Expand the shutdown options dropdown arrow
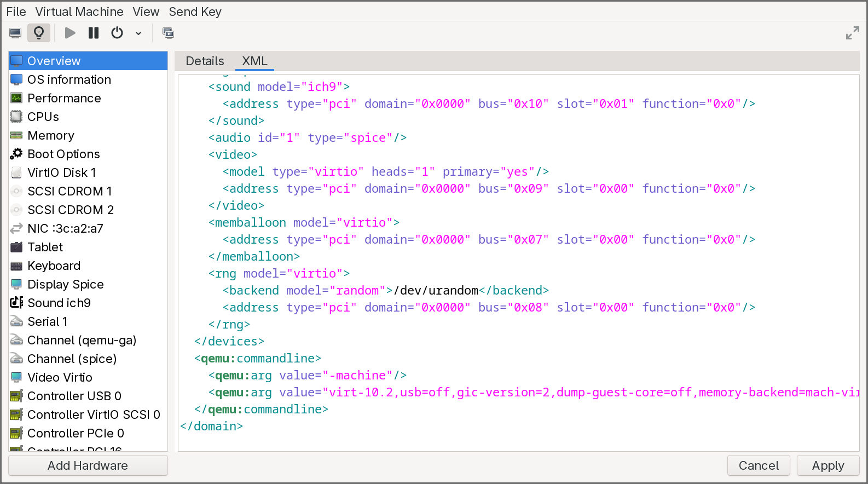 pos(138,33)
